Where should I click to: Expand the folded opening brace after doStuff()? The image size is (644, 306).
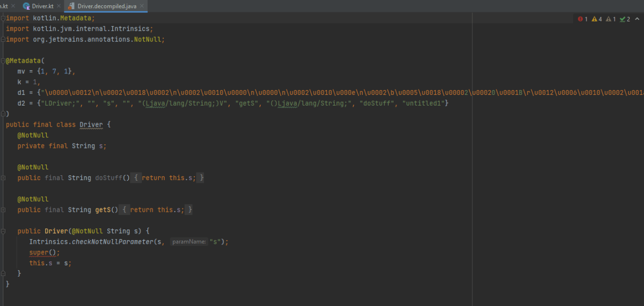click(x=137, y=178)
